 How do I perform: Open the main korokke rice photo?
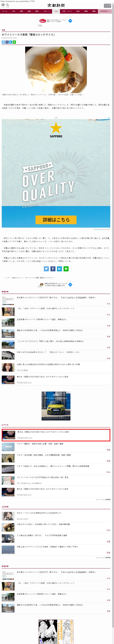pos(56,69)
